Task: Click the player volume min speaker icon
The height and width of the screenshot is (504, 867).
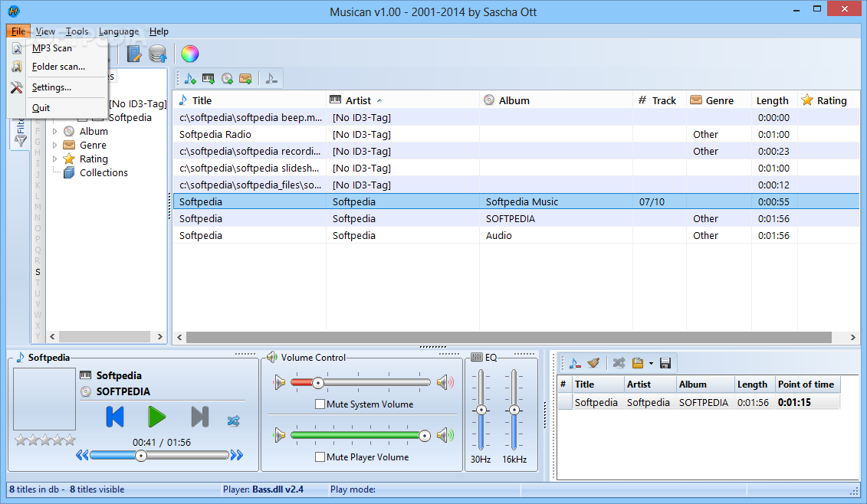Action: point(280,436)
